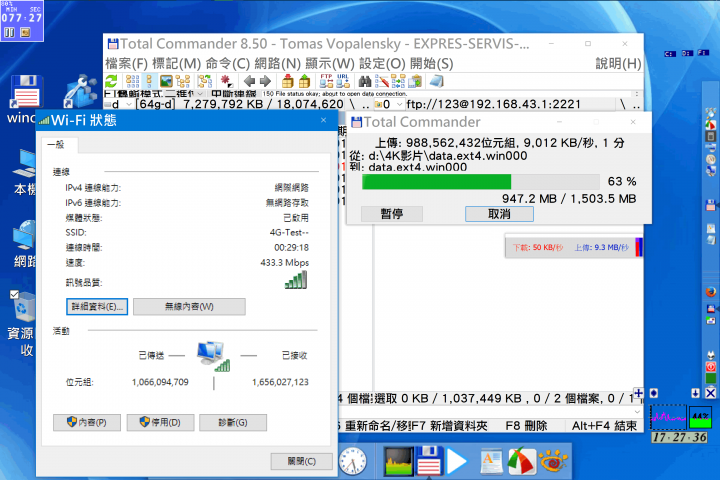The image size is (720, 480).
Task: Enable thumbnail view via the picture icon
Action: tap(166, 82)
